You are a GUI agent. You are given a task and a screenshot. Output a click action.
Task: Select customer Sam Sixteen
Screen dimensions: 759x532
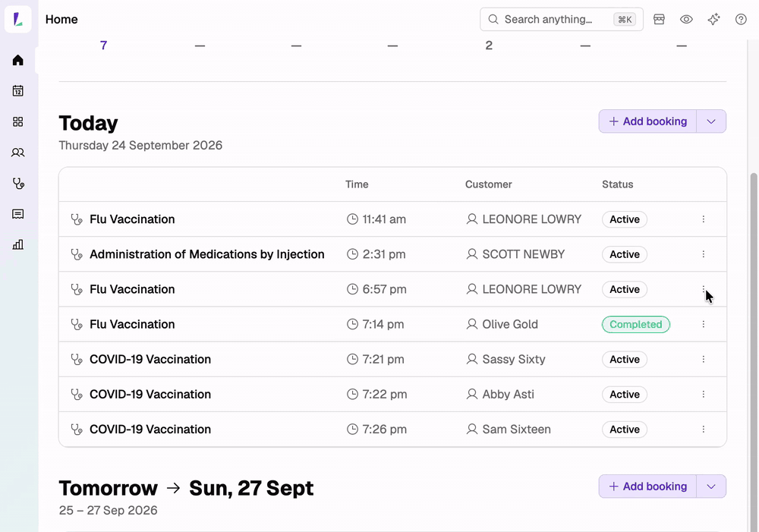[516, 430]
